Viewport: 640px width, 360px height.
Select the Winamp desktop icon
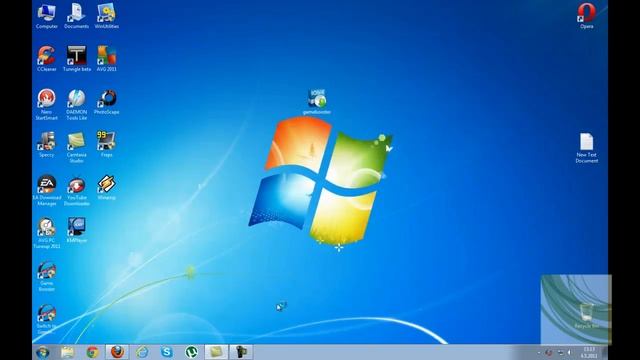[x=107, y=188]
